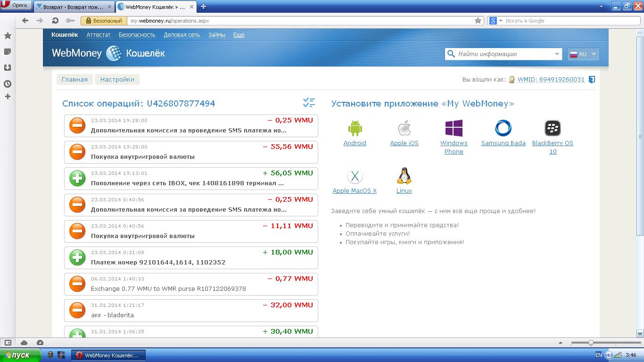The height and width of the screenshot is (362, 644).
Task: Reload the page with the refresh icon
Action: click(55, 21)
